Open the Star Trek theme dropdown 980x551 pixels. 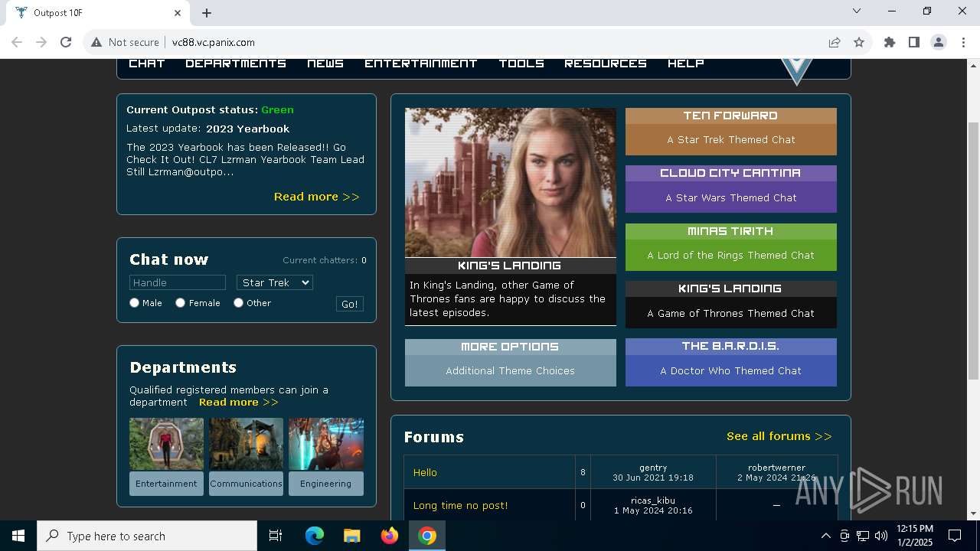tap(275, 282)
